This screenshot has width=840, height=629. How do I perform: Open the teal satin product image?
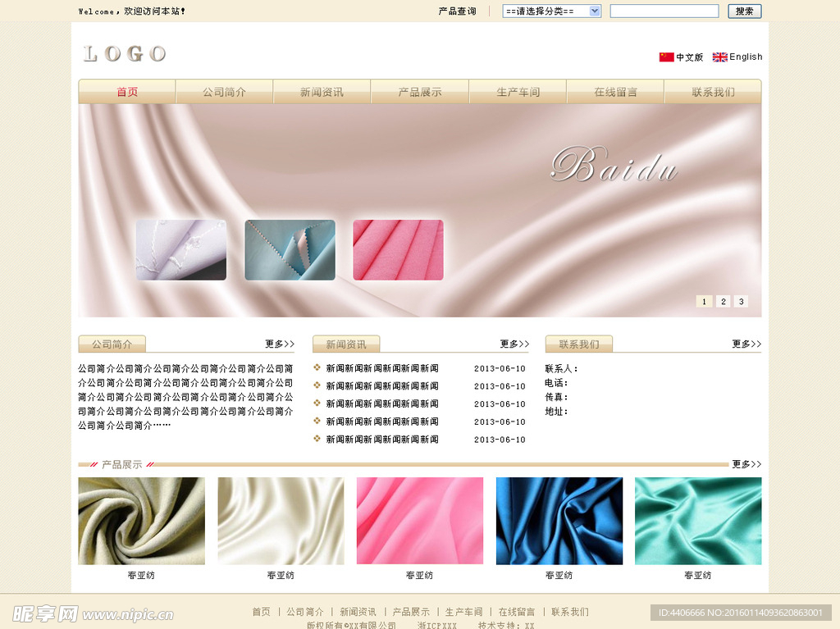coord(698,521)
